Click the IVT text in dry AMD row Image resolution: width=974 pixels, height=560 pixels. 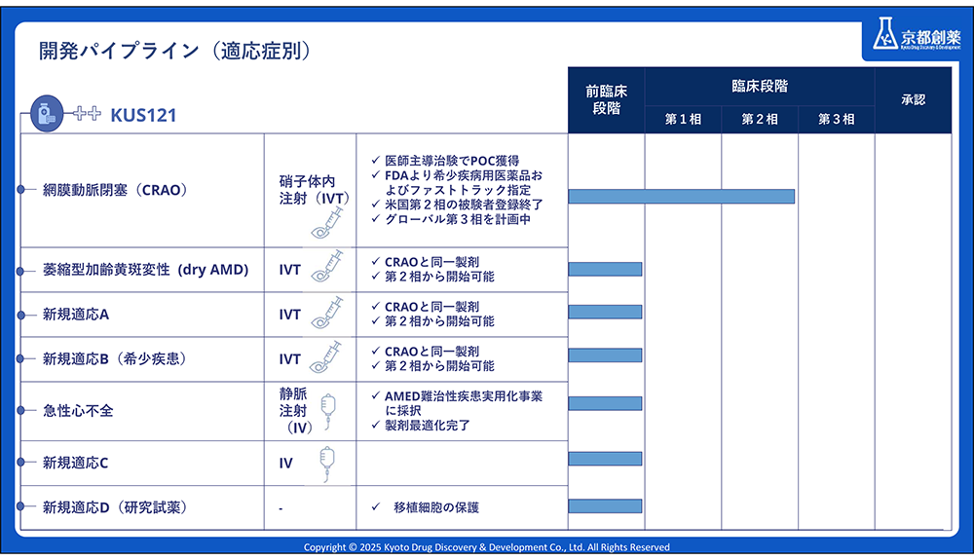pyautogui.click(x=290, y=270)
